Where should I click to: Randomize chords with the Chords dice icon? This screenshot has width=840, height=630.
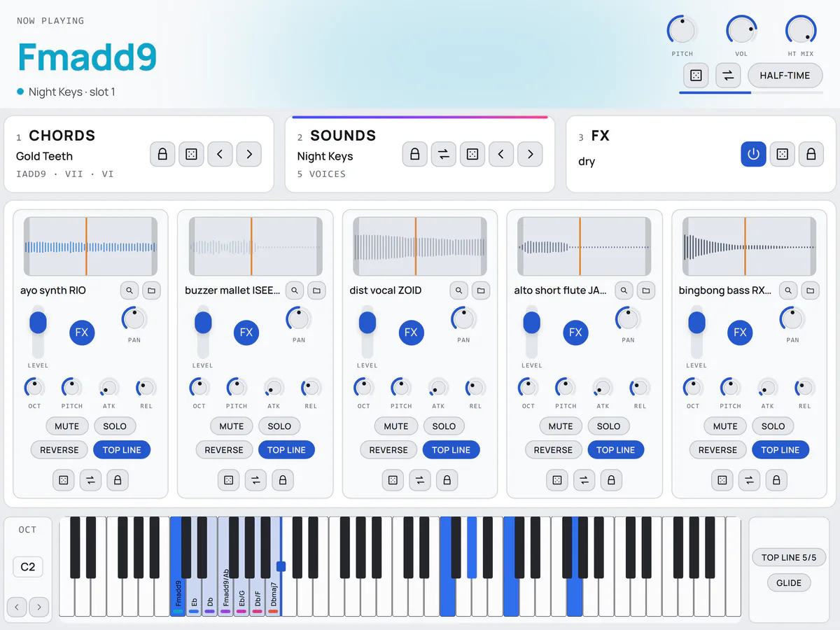tap(191, 154)
